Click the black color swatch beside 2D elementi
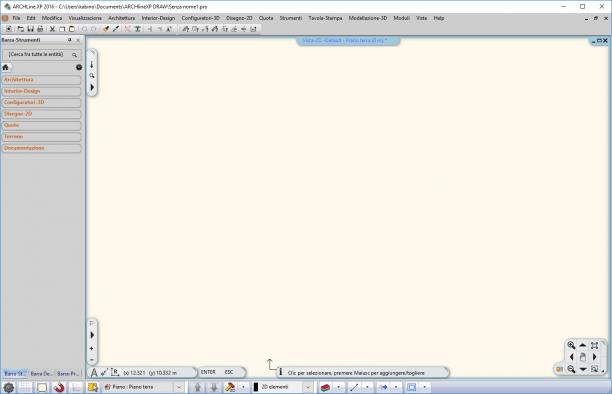Screen dimensions: 612x394 pos(256,387)
